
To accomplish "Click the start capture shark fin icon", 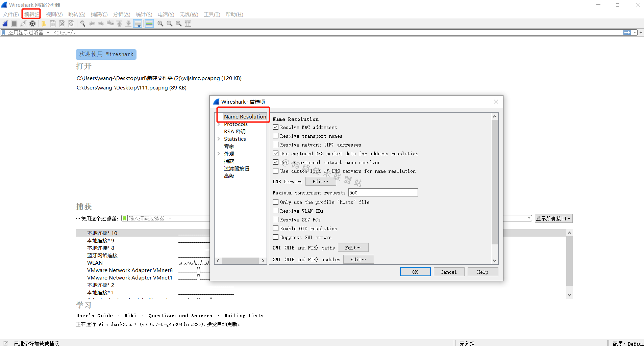I will [5, 24].
